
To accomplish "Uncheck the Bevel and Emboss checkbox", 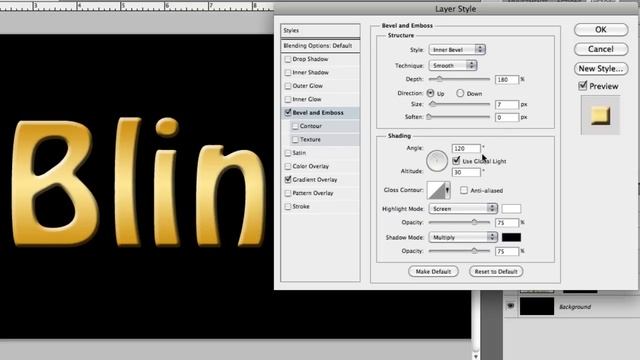I will pos(288,112).
